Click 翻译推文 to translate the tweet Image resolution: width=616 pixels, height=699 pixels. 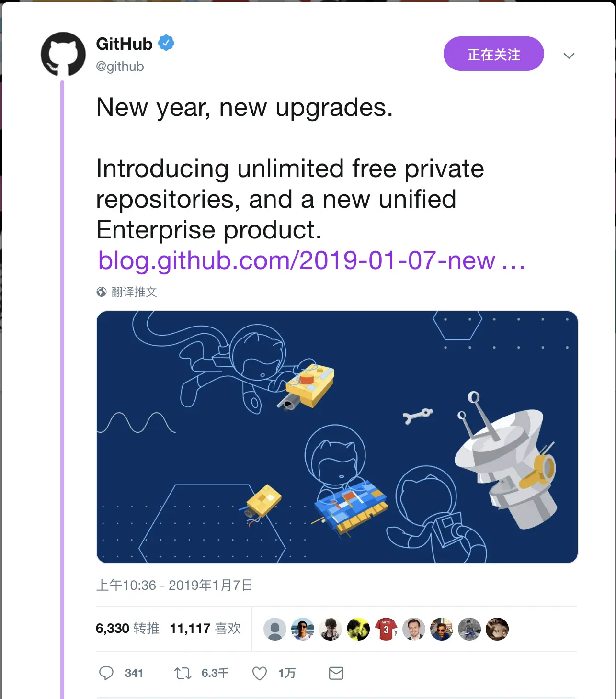134,292
